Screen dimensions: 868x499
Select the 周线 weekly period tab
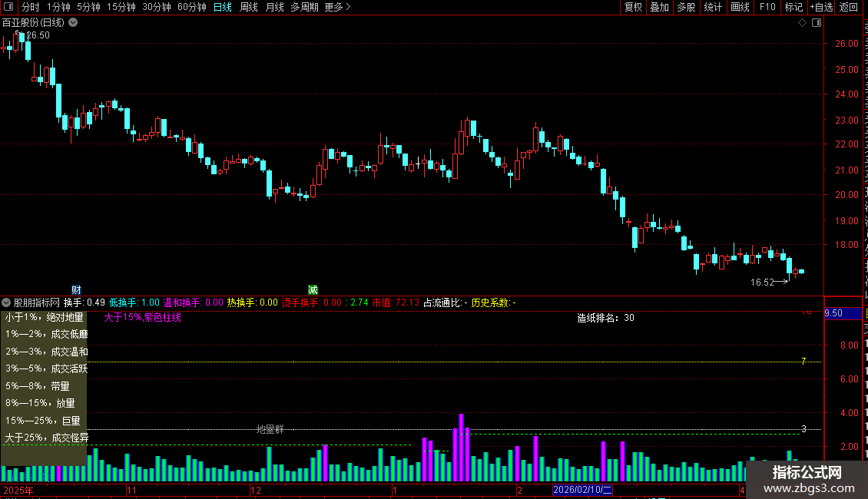tap(249, 7)
